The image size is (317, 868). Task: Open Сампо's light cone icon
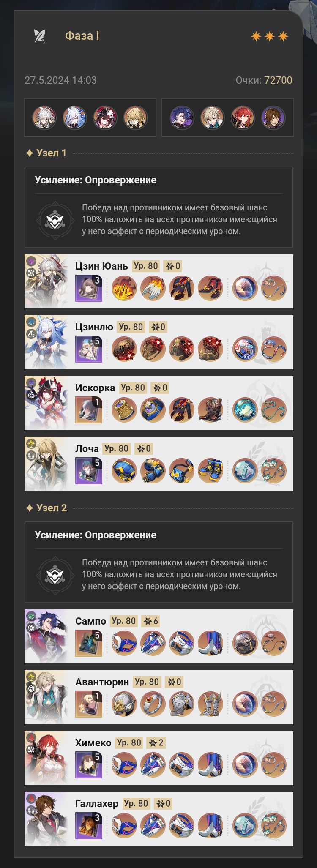[x=89, y=643]
